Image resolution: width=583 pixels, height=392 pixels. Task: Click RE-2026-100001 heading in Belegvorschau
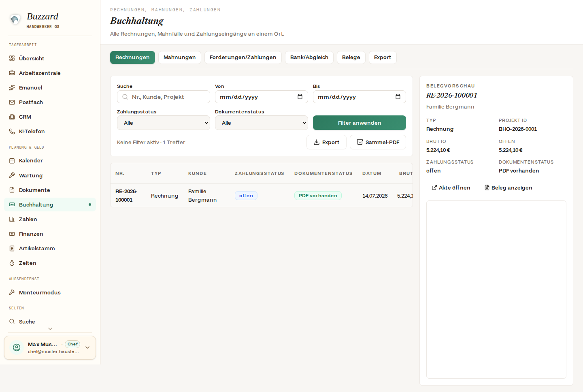tap(452, 95)
